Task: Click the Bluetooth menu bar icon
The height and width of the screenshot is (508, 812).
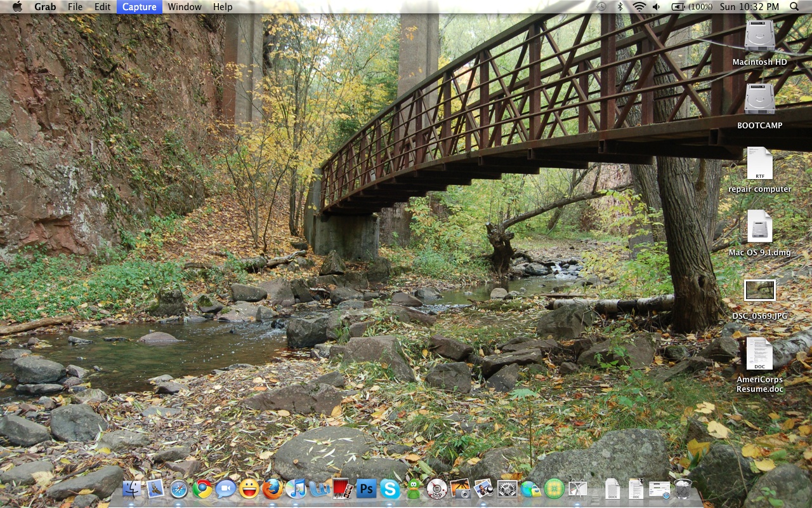Action: pyautogui.click(x=620, y=6)
